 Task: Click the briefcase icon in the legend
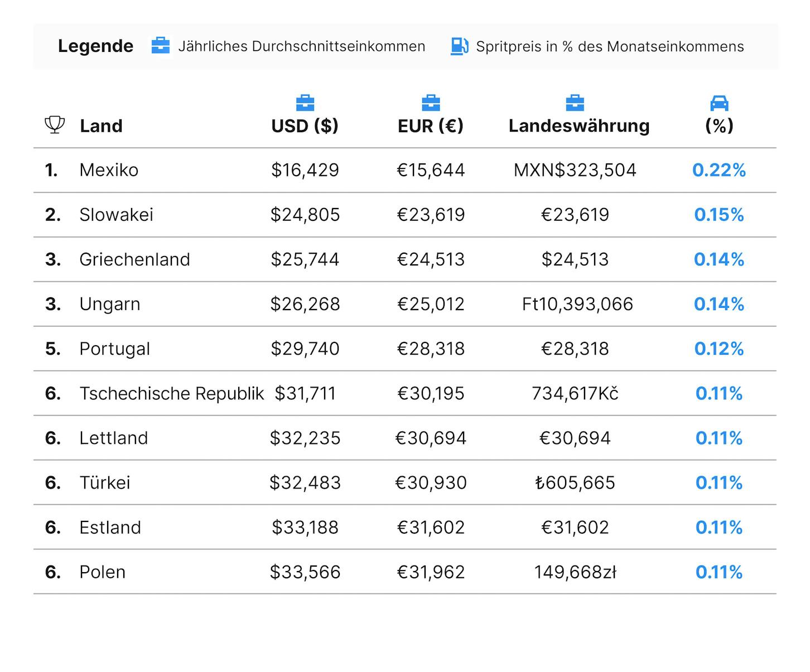[x=161, y=46]
